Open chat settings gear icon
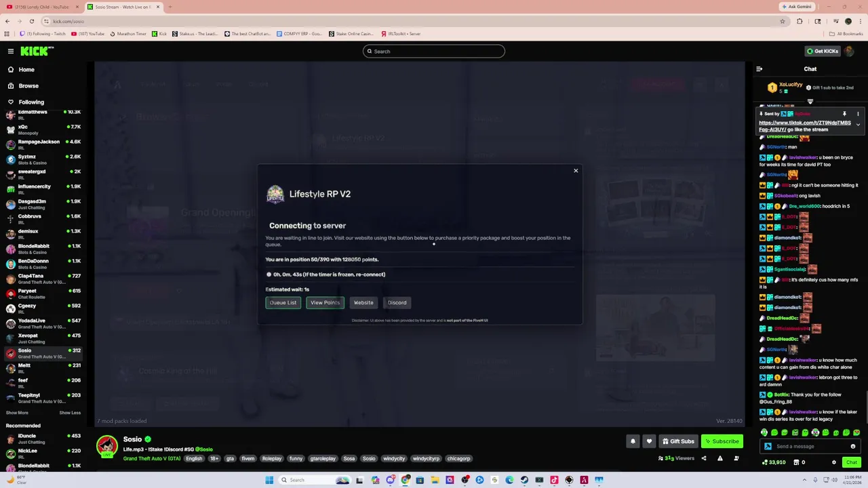868x488 pixels. (x=834, y=462)
